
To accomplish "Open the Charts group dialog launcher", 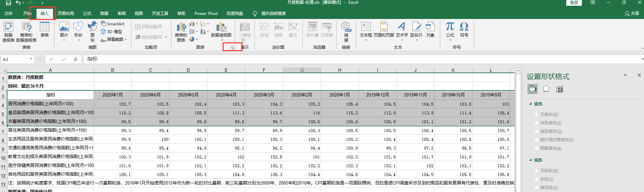I will [232, 48].
